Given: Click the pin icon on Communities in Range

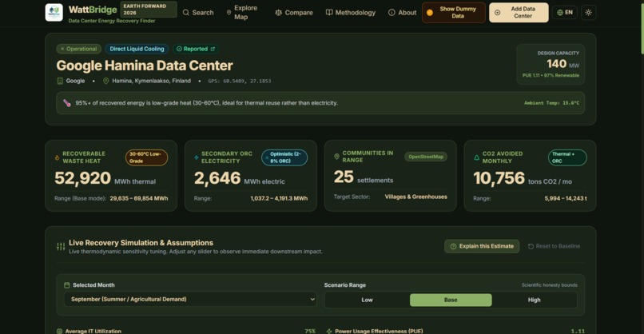Looking at the screenshot, I should (336, 157).
